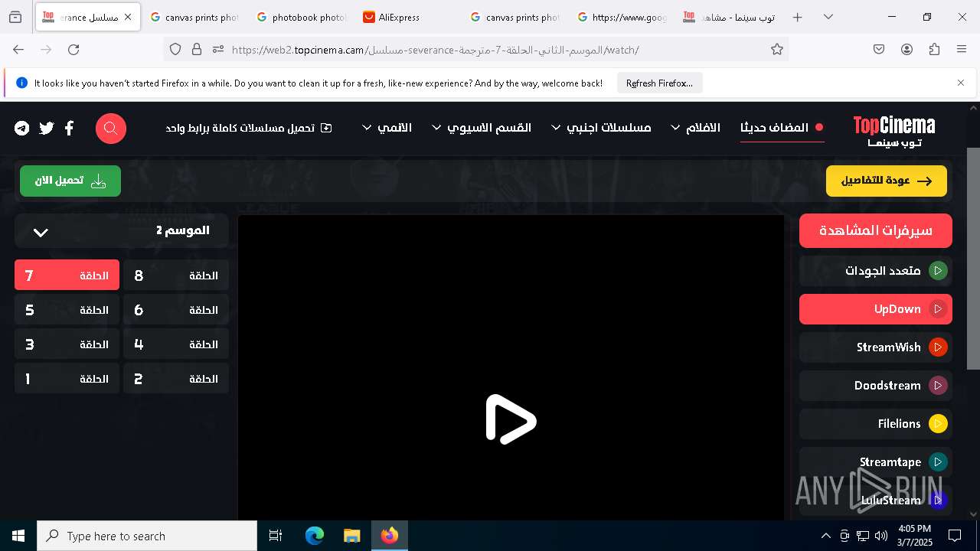This screenshot has width=980, height=551.
Task: Open the Windows Start menu
Action: 18,536
